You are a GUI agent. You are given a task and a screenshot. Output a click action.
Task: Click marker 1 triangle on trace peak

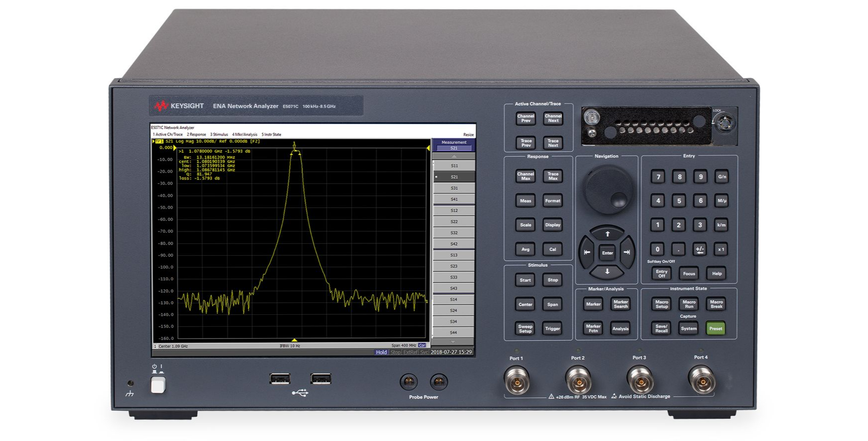click(294, 148)
